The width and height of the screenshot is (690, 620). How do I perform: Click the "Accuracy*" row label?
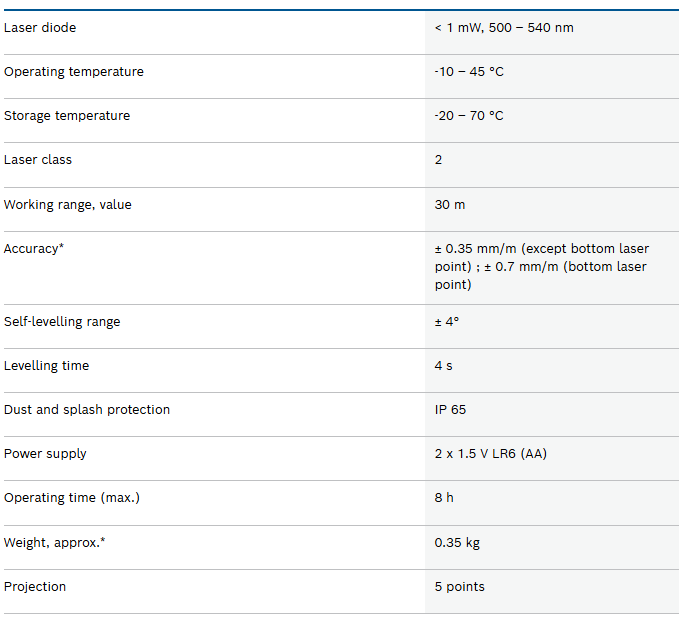34,249
